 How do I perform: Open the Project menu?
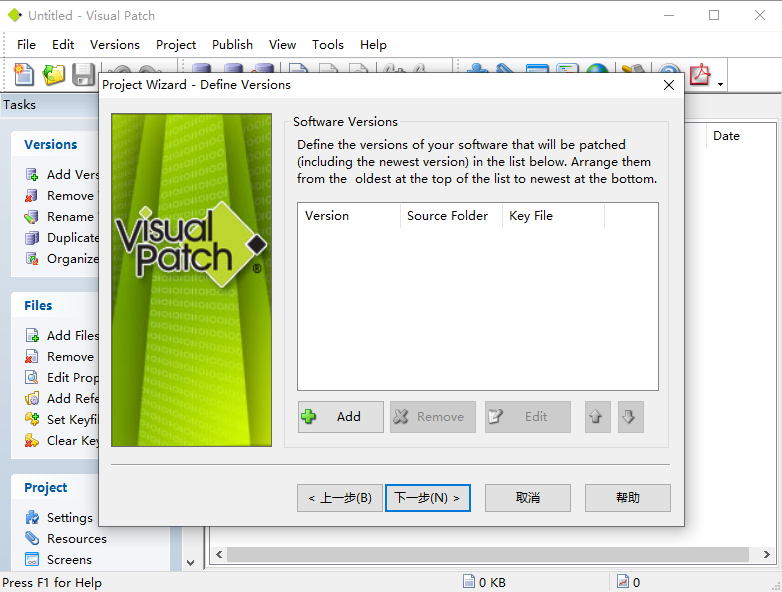pyautogui.click(x=176, y=45)
